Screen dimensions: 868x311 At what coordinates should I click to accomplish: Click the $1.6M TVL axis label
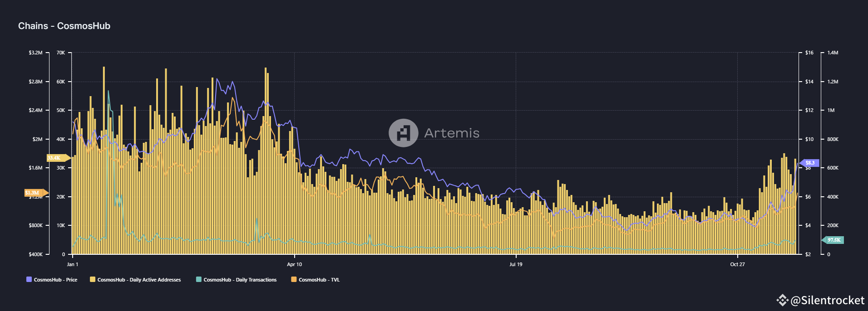tap(35, 168)
